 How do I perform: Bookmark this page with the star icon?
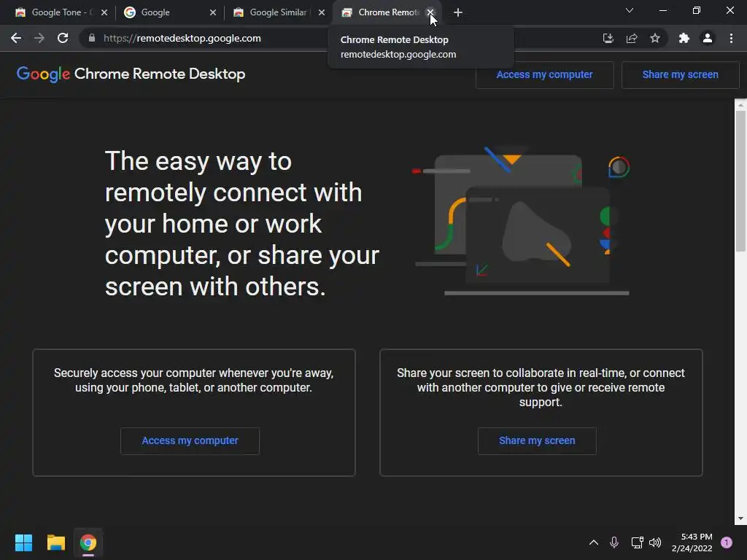pos(655,38)
